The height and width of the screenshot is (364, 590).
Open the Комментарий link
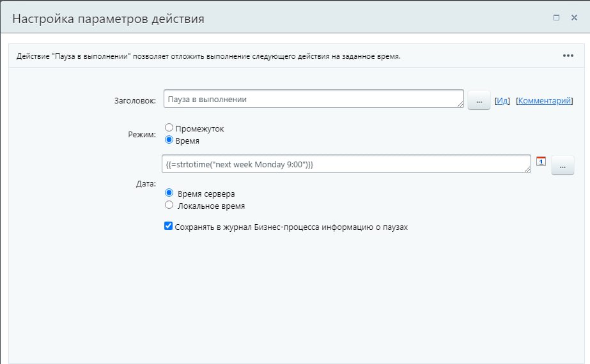[x=545, y=100]
